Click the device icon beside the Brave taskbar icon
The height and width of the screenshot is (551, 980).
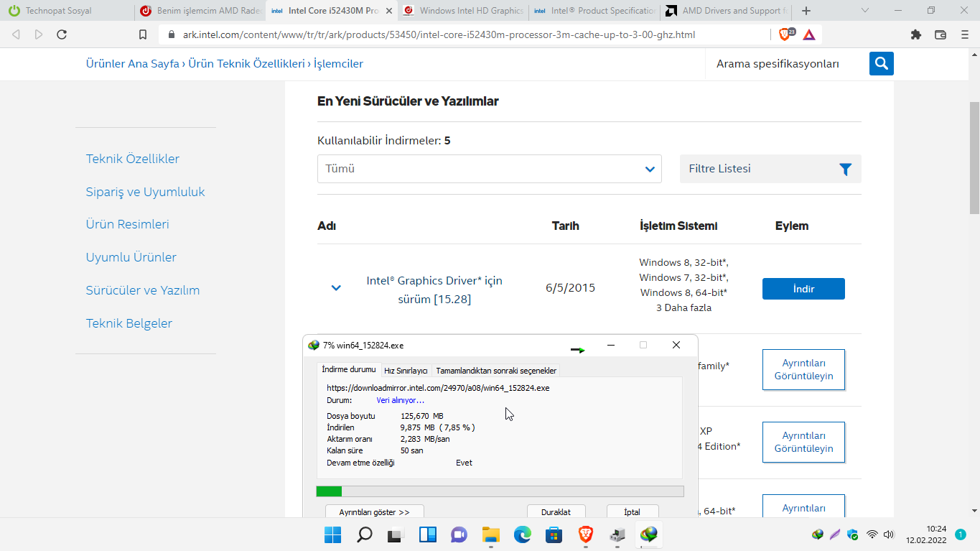(617, 534)
